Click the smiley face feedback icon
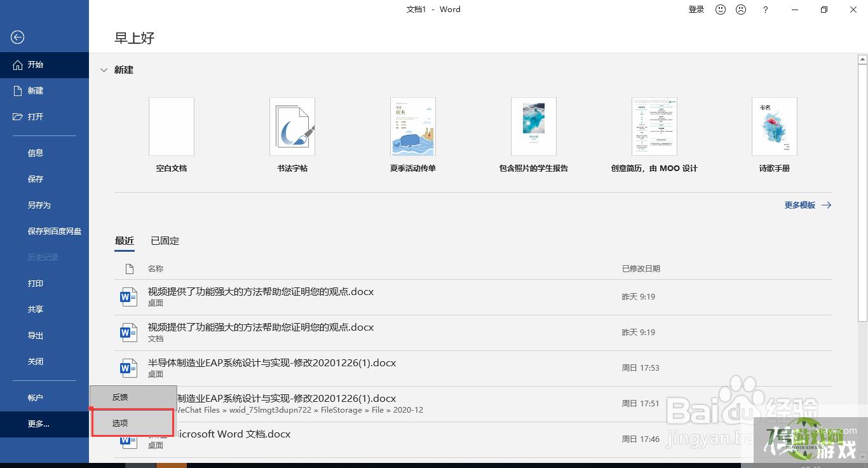The height and width of the screenshot is (468, 868). (721, 10)
